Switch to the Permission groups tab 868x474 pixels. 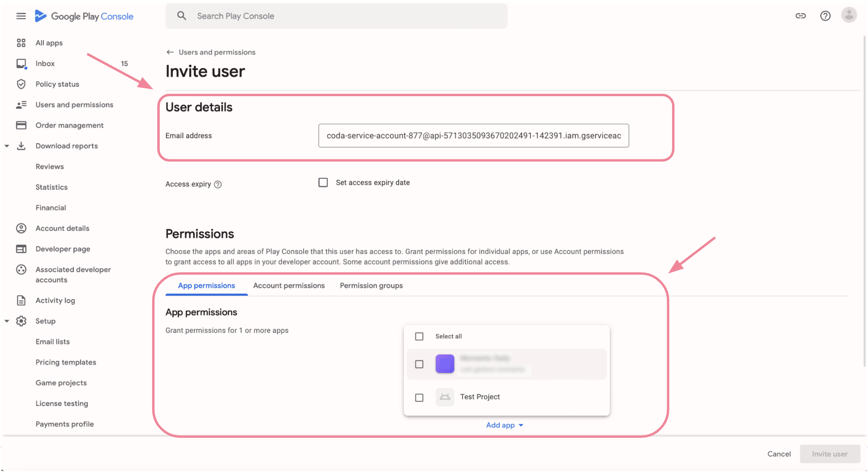tap(371, 285)
